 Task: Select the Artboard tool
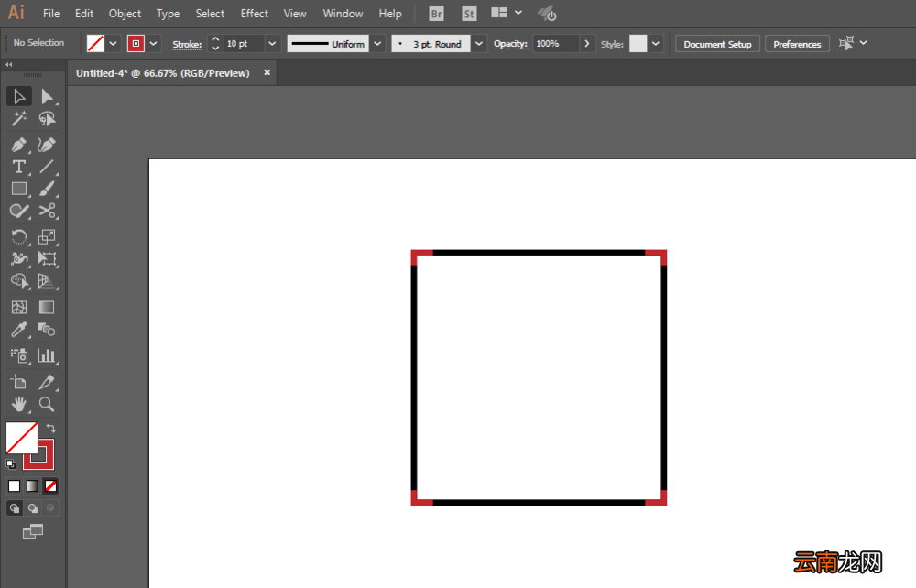click(x=19, y=383)
